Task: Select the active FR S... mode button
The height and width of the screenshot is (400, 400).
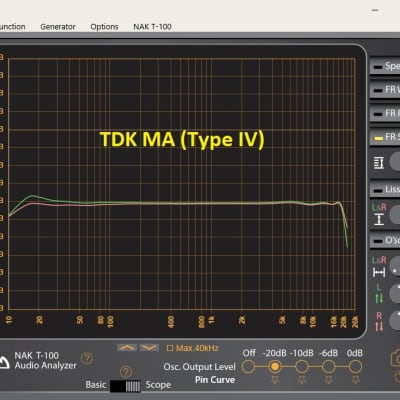Action: [x=385, y=137]
